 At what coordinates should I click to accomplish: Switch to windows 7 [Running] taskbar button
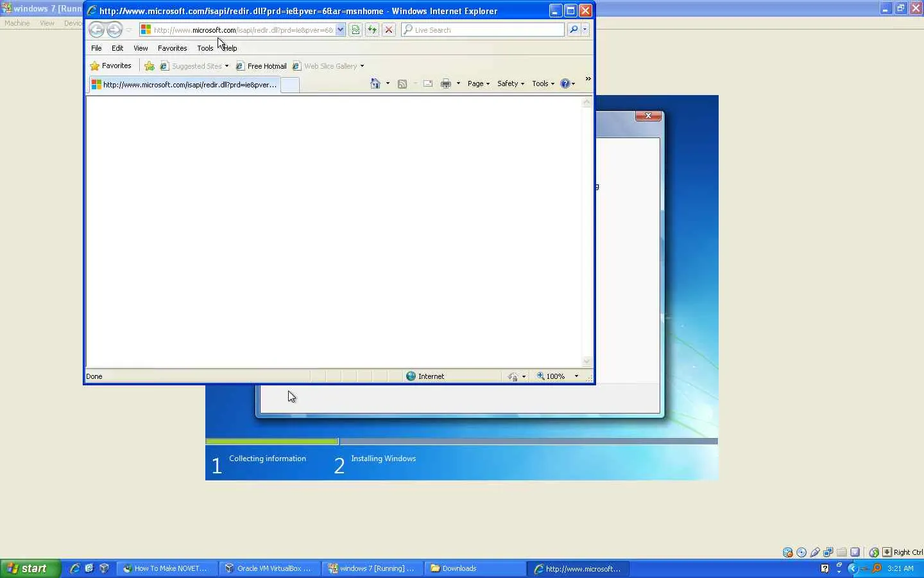pyautogui.click(x=372, y=568)
